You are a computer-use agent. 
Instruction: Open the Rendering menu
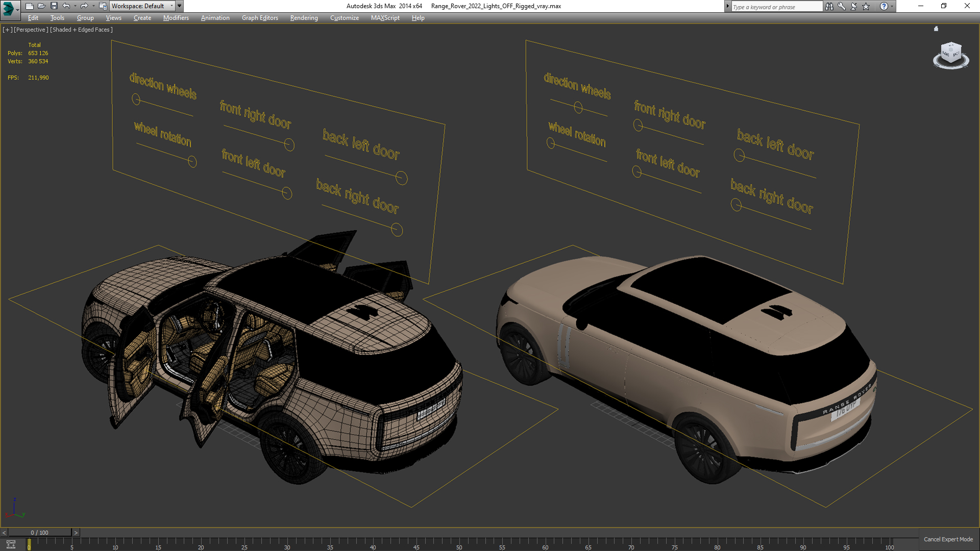304,18
